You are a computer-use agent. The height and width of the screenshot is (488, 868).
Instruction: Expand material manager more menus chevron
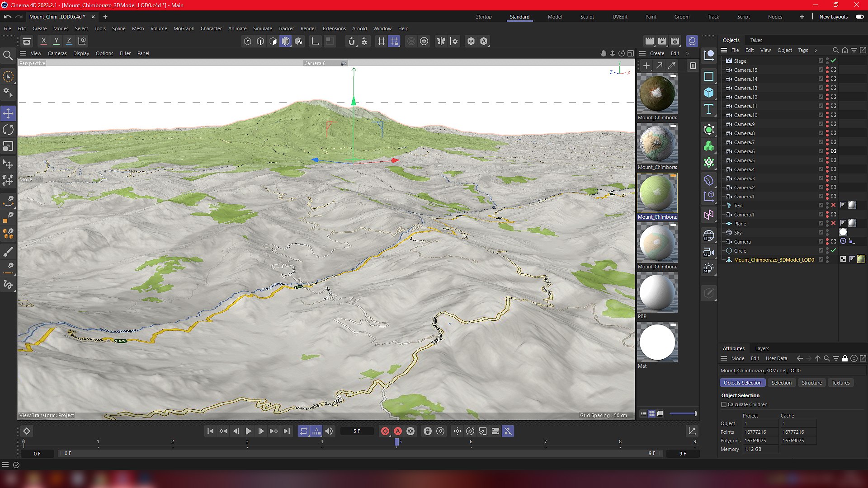click(687, 53)
